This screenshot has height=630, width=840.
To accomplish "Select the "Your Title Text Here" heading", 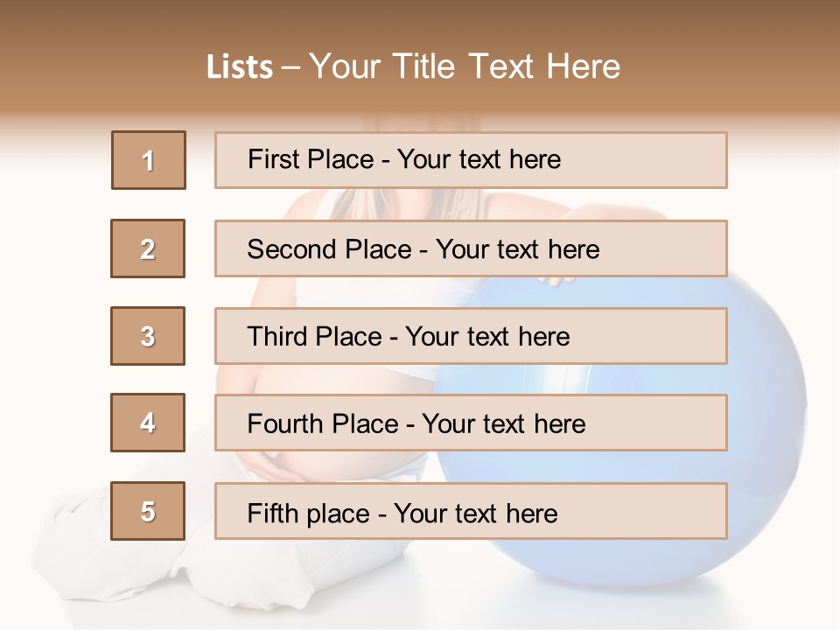I will 465,67.
